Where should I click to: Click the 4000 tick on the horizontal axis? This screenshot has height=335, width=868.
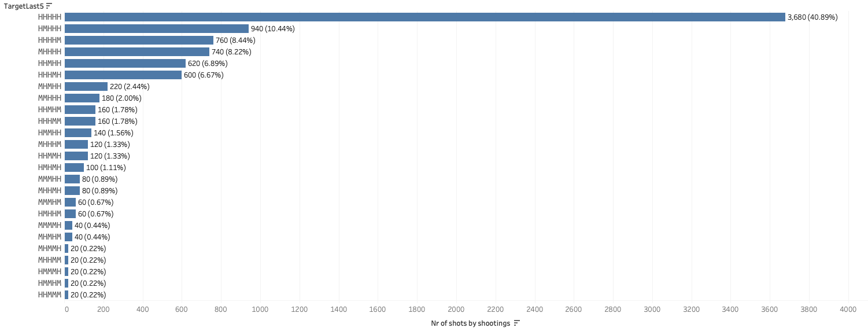(x=848, y=310)
